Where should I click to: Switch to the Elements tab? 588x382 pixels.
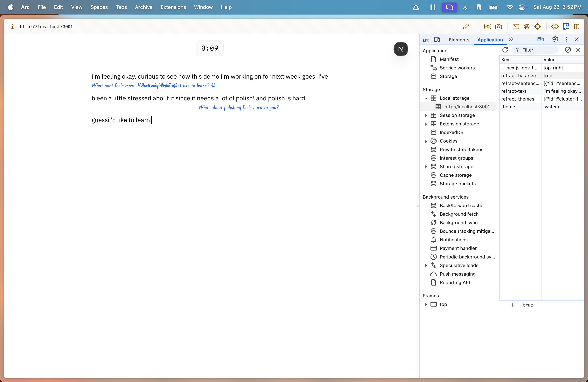click(459, 40)
